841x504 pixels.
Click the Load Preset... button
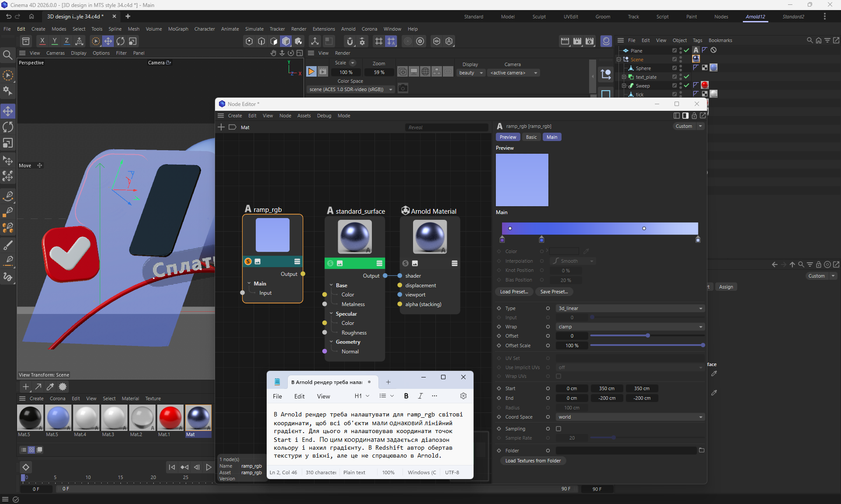[x=514, y=292]
